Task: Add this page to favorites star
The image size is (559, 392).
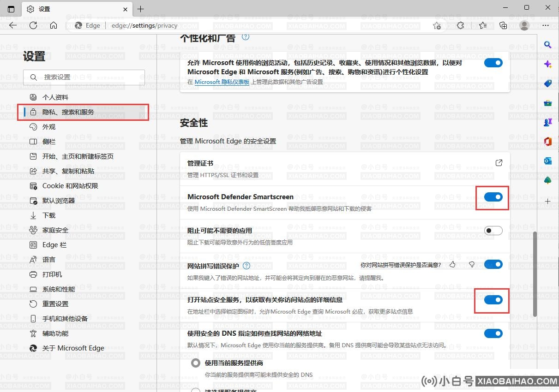Action: (437, 25)
